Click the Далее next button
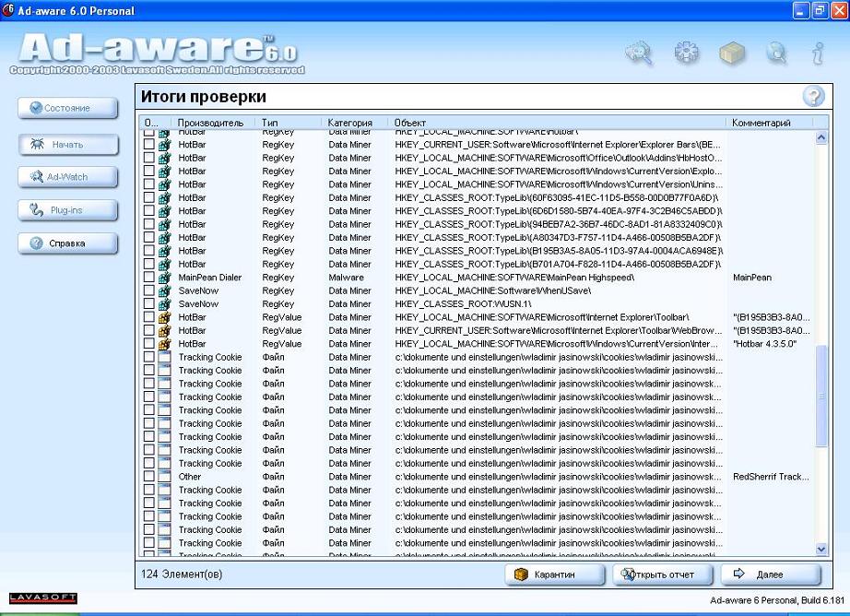The width and height of the screenshot is (850, 616). 771,575
